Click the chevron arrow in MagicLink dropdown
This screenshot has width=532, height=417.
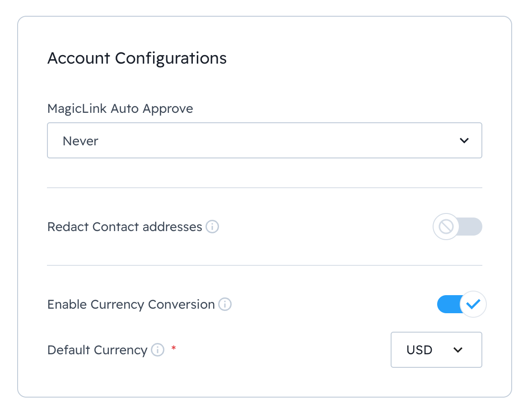(464, 141)
